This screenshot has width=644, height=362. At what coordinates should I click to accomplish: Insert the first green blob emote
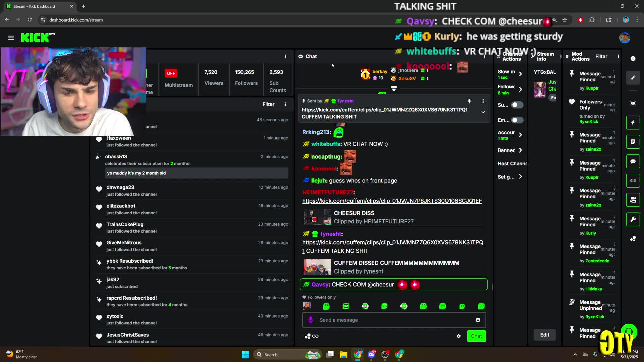click(x=326, y=306)
